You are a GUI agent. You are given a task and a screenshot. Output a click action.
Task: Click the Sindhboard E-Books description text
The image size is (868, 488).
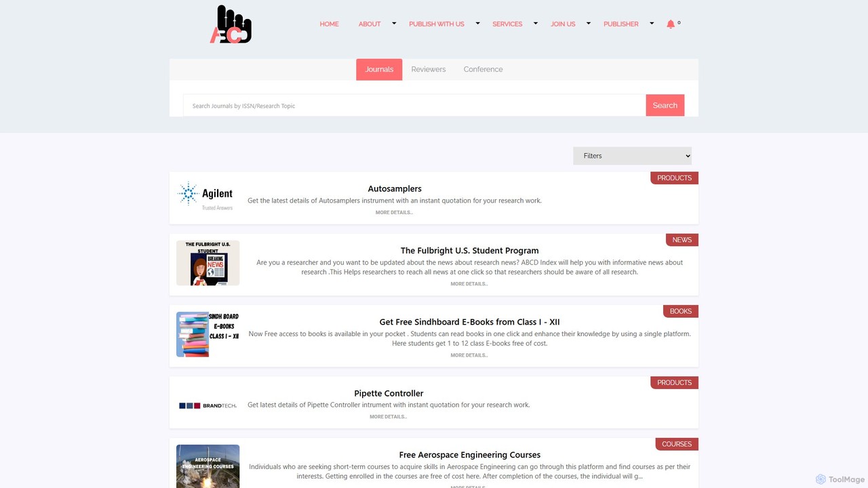(x=469, y=339)
